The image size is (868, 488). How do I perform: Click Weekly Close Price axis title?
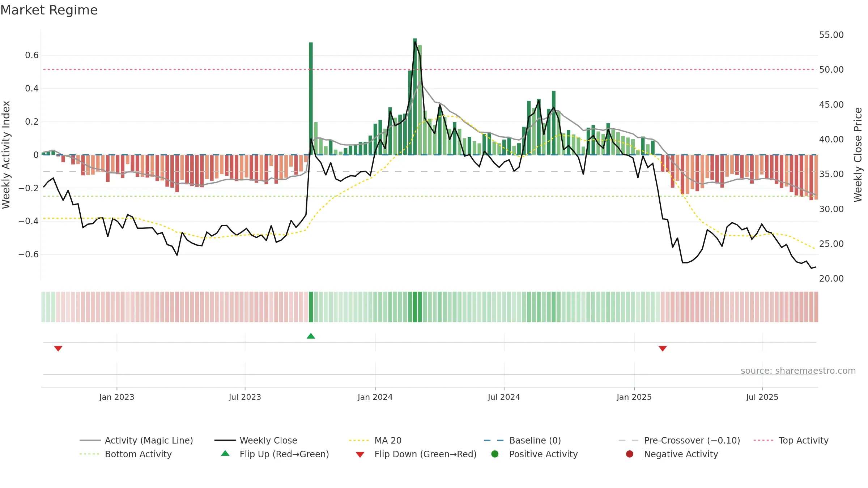point(858,155)
